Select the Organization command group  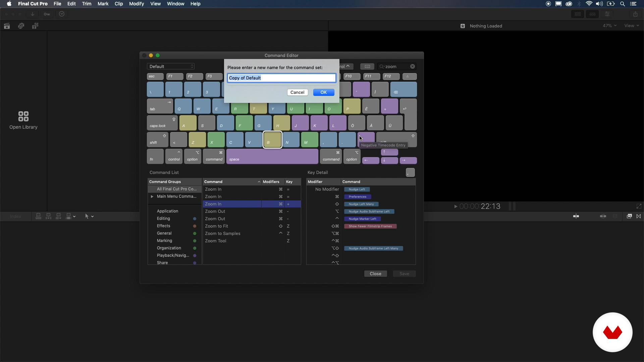169,248
